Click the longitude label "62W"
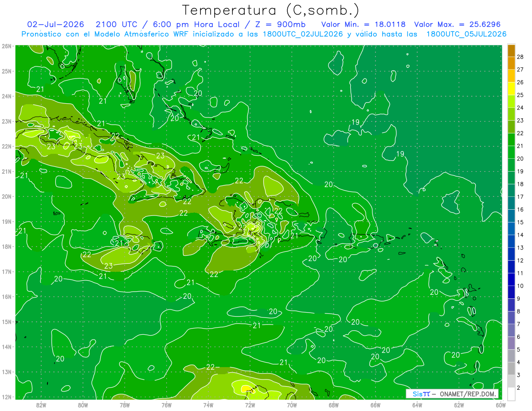The height and width of the screenshot is (411, 532). [x=459, y=405]
